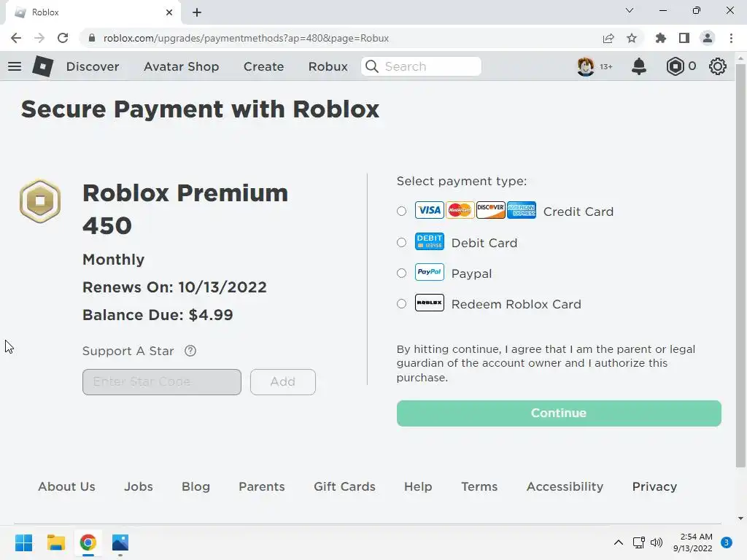Image resolution: width=747 pixels, height=560 pixels.
Task: Open the Blog footer link
Action: click(196, 486)
